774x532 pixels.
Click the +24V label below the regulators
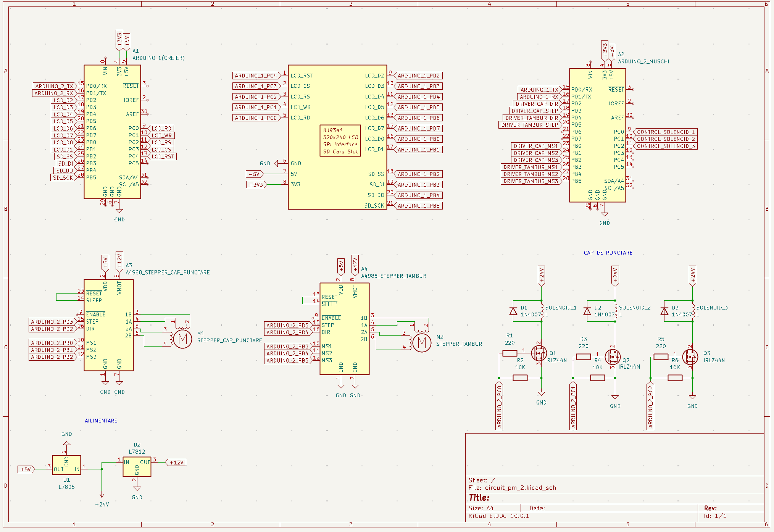click(102, 505)
